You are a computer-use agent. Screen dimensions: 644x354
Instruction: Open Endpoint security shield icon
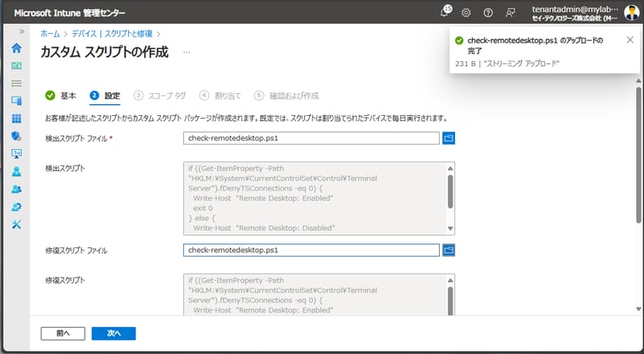(x=16, y=136)
